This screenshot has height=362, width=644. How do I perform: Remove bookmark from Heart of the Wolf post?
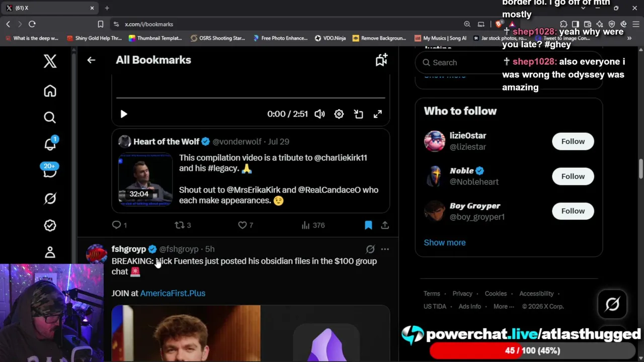pos(368,225)
